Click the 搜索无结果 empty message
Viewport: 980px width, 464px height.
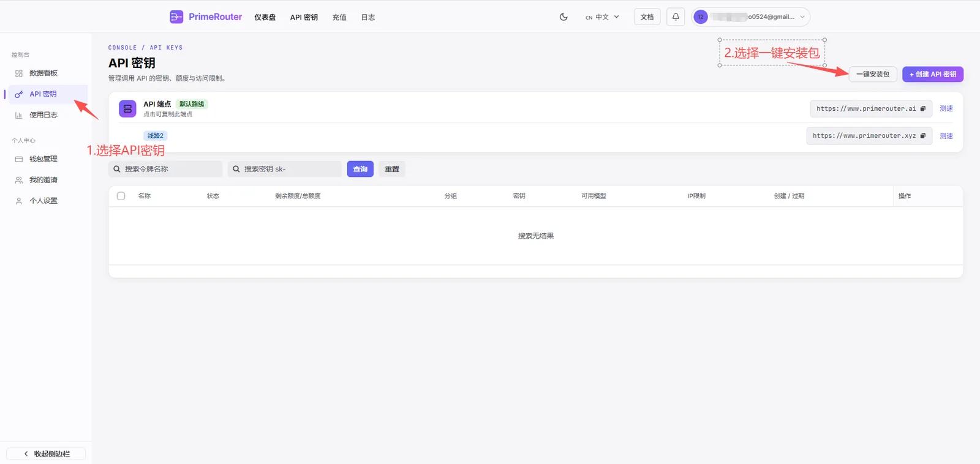pos(536,236)
